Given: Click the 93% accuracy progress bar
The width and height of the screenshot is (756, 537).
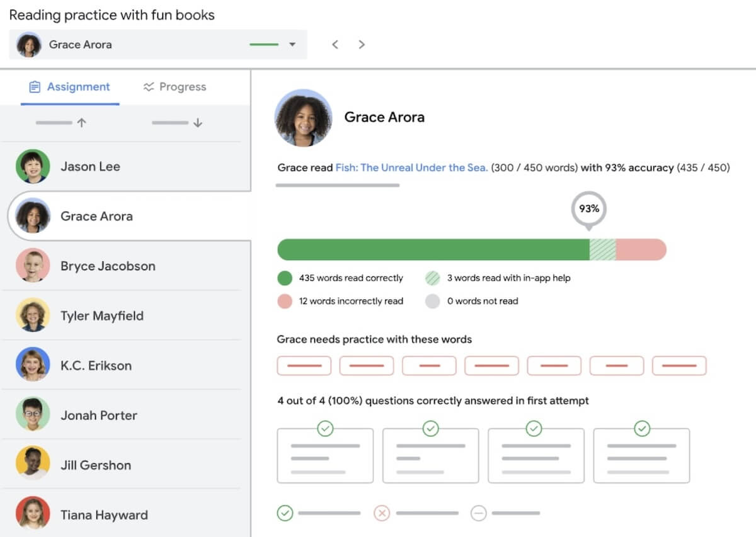Looking at the screenshot, I should click(471, 249).
